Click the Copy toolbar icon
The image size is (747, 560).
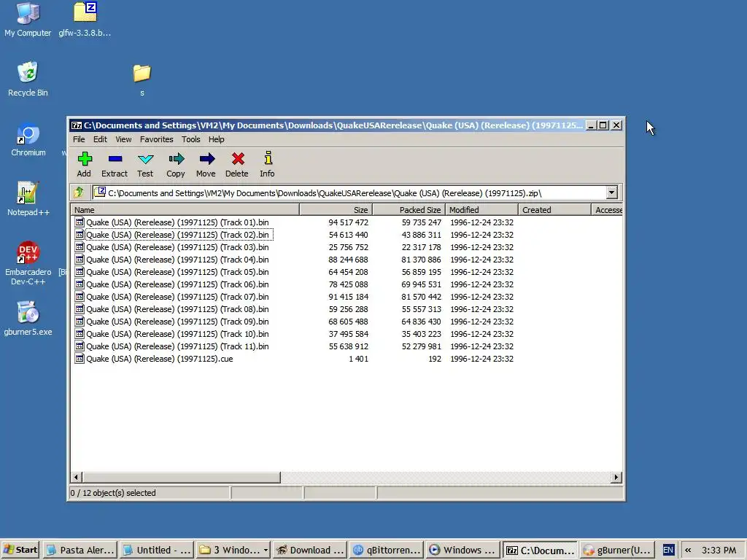pyautogui.click(x=176, y=164)
